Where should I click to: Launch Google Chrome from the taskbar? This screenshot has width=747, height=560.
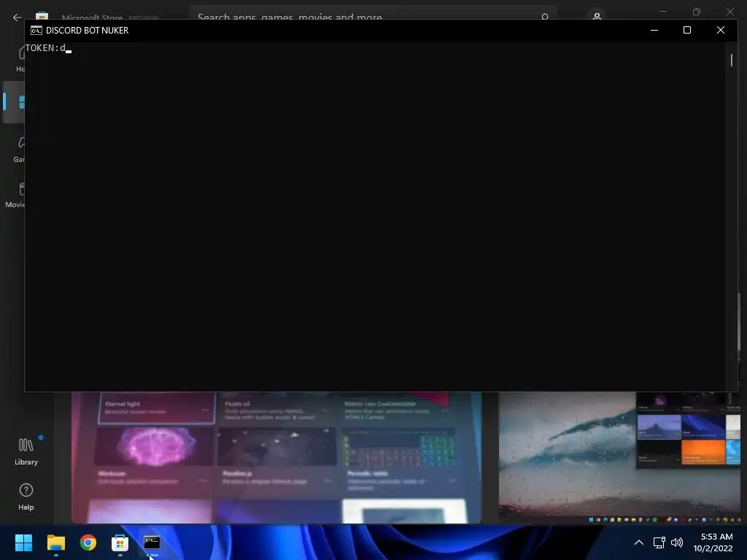tap(88, 542)
